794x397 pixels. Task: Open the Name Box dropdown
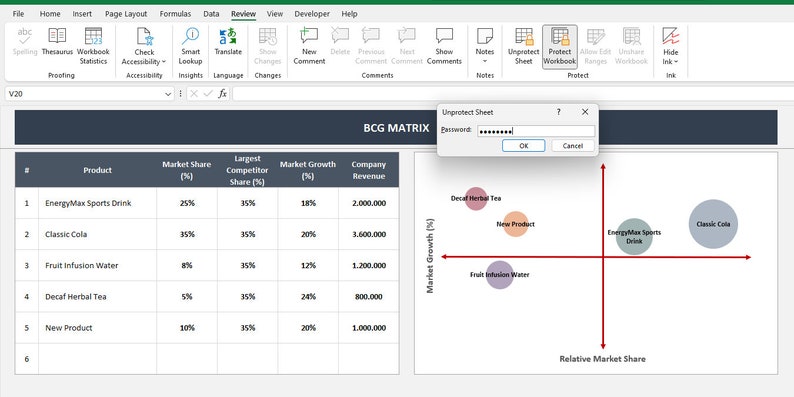coord(168,94)
